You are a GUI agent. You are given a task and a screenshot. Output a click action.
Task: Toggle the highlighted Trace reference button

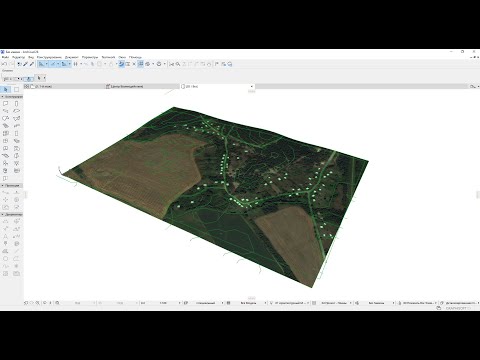click(x=121, y=64)
